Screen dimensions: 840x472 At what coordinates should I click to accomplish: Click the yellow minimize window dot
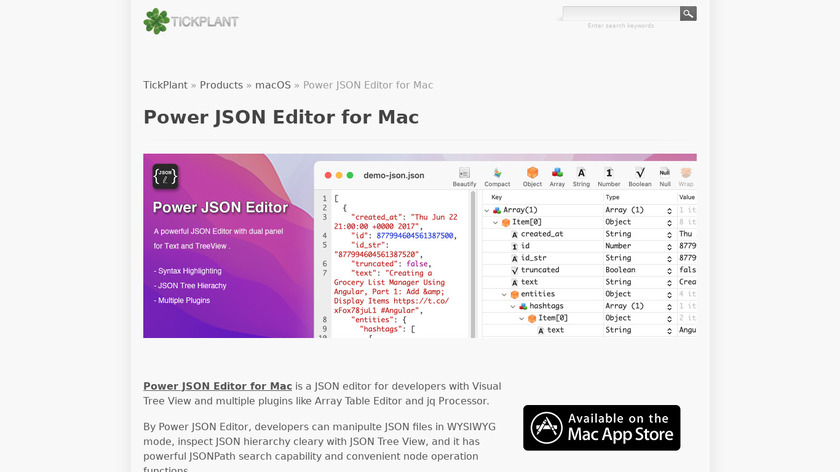[339, 175]
